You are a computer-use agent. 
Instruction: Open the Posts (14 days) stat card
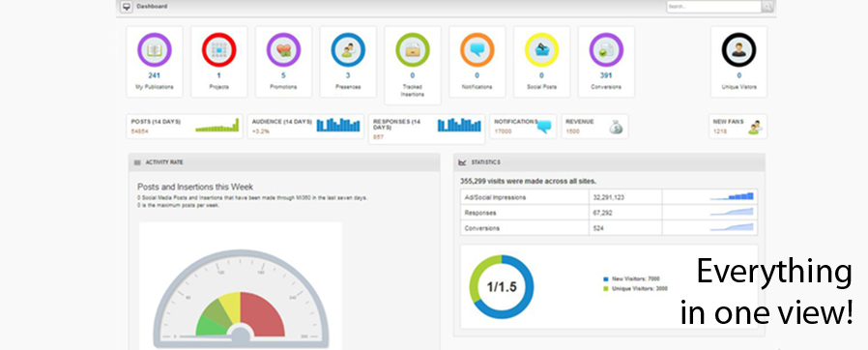click(185, 127)
